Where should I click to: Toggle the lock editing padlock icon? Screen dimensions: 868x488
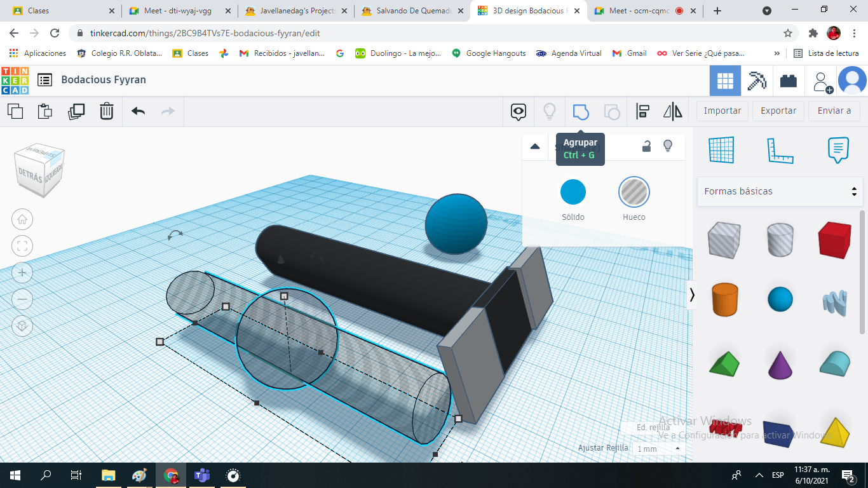coord(646,146)
